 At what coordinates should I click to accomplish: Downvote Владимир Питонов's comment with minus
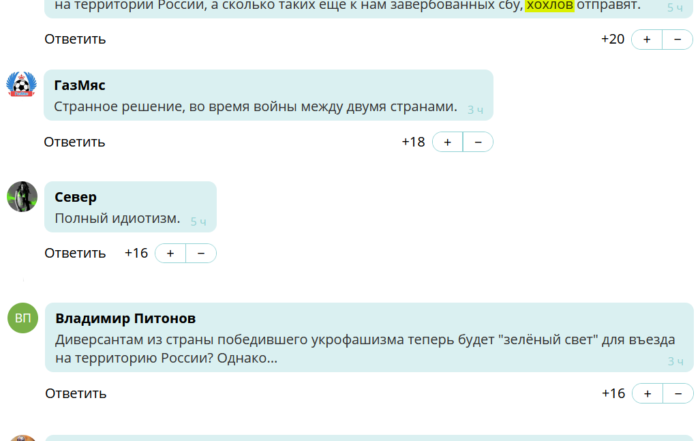[678, 394]
